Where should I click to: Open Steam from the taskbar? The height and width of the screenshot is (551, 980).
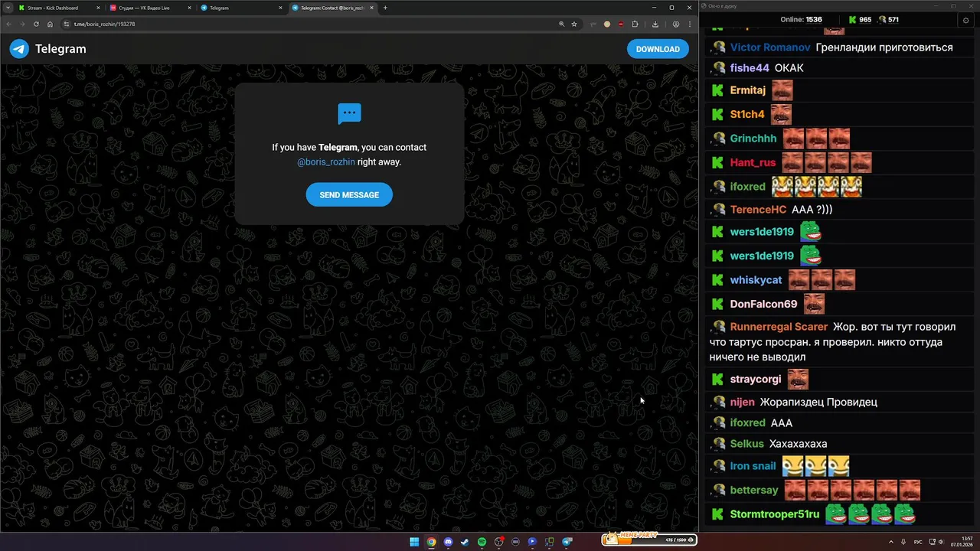pyautogui.click(x=465, y=542)
